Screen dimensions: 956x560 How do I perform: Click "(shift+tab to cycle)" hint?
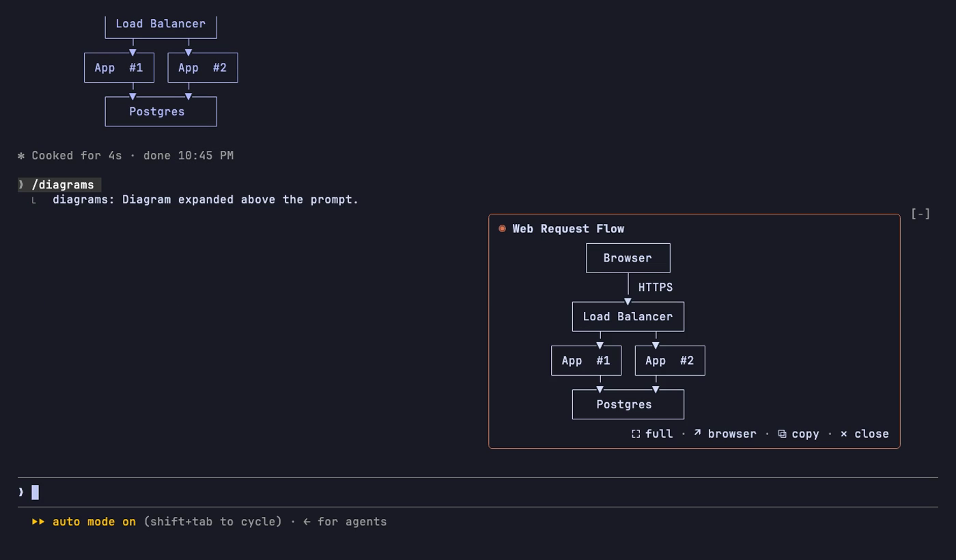pos(213,522)
